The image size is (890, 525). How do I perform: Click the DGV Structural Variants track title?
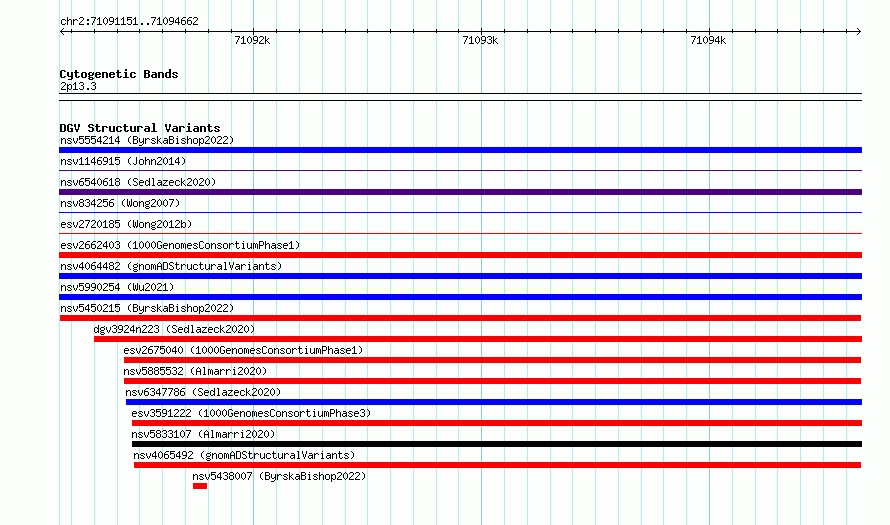point(140,128)
